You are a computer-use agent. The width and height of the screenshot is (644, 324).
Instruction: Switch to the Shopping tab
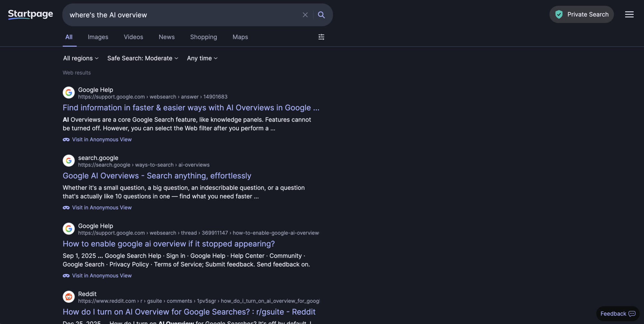point(204,37)
